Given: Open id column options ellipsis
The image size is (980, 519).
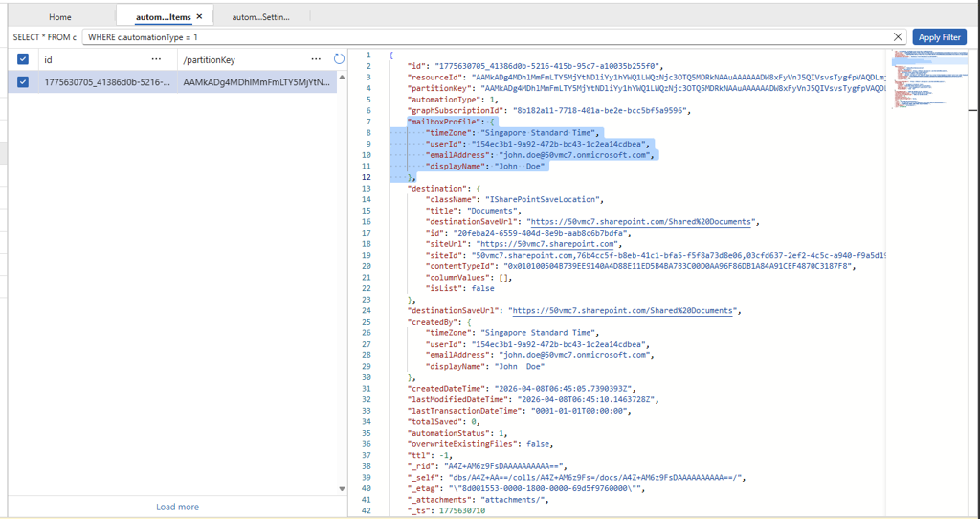Looking at the screenshot, I should coord(156,59).
